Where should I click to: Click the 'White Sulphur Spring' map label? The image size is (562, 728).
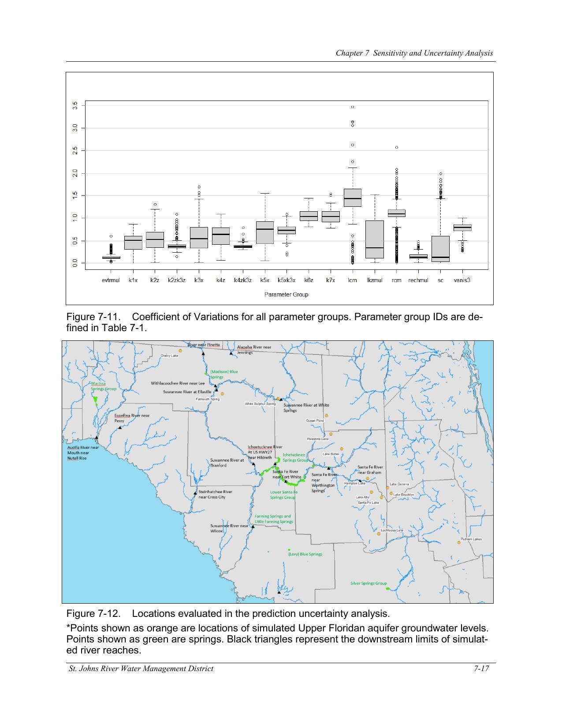[260, 403]
